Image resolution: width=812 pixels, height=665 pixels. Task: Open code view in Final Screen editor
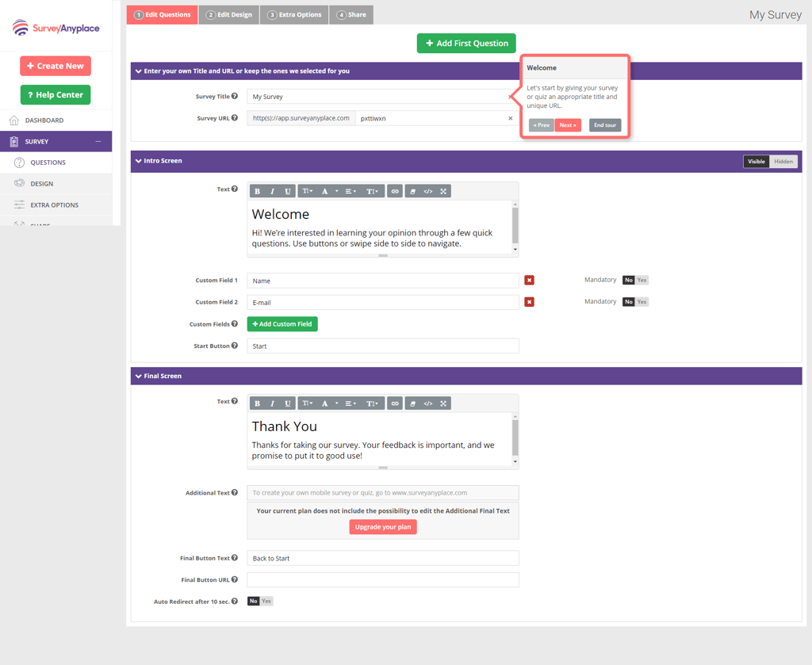pyautogui.click(x=427, y=403)
